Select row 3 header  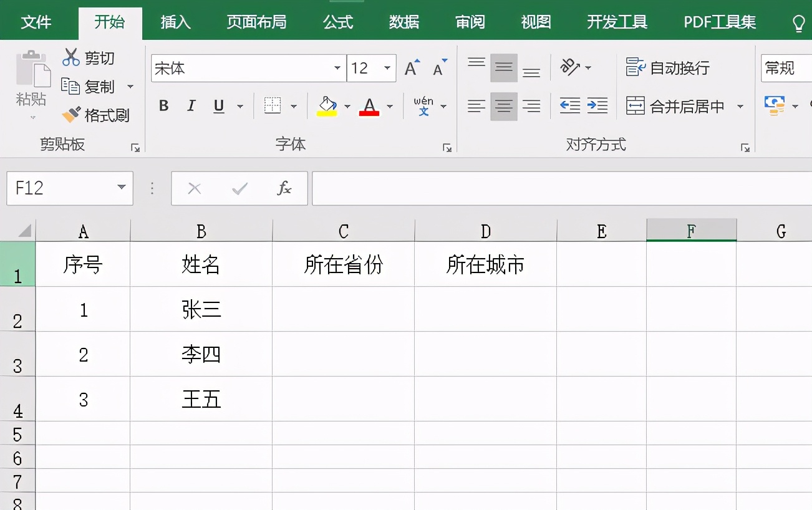click(17, 354)
